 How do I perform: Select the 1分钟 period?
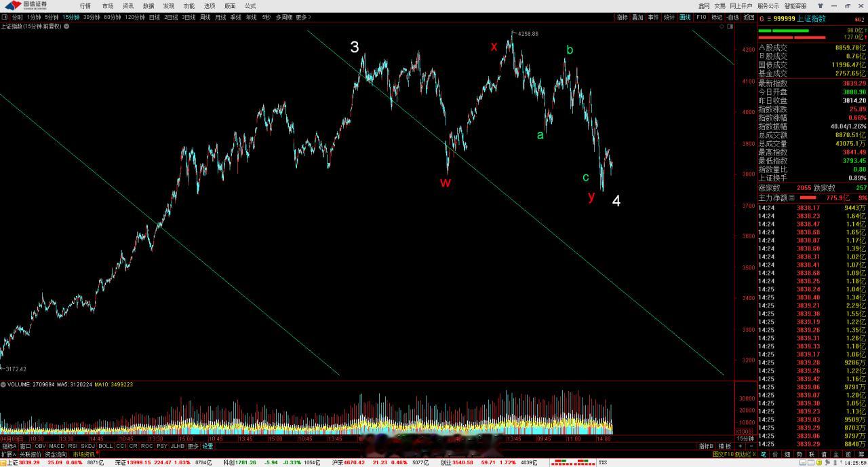point(34,17)
